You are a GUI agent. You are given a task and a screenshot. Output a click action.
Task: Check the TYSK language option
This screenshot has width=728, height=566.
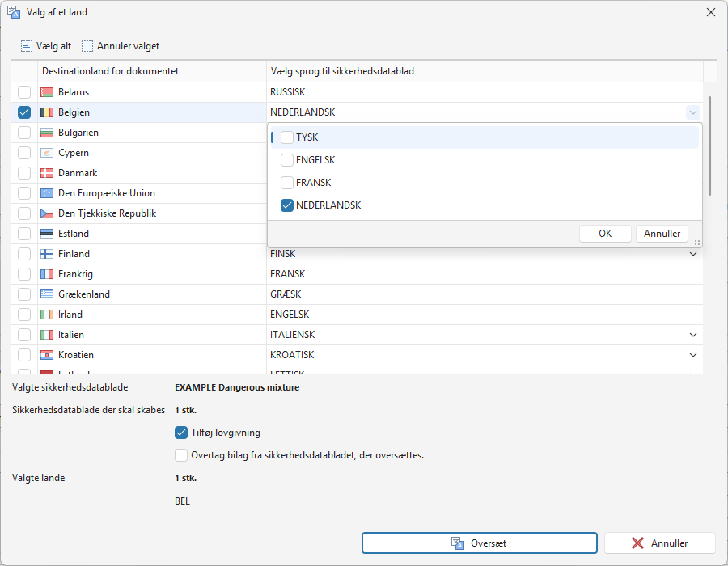(x=287, y=137)
